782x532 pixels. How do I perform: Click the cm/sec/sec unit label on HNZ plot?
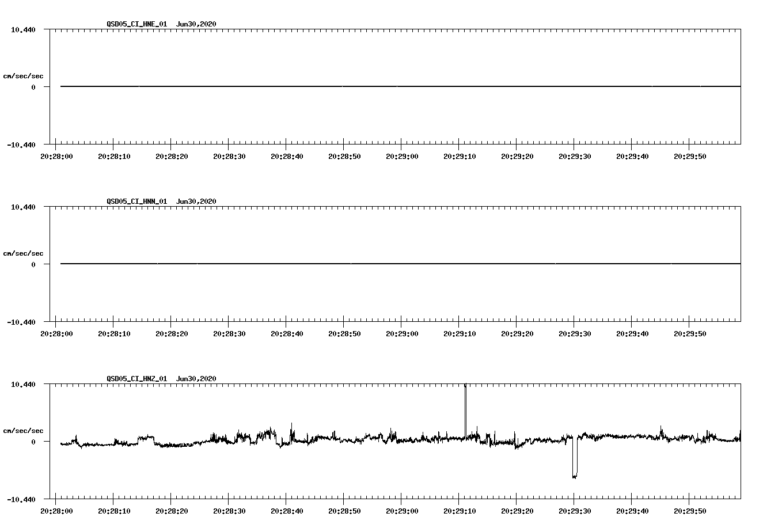pyautogui.click(x=23, y=431)
